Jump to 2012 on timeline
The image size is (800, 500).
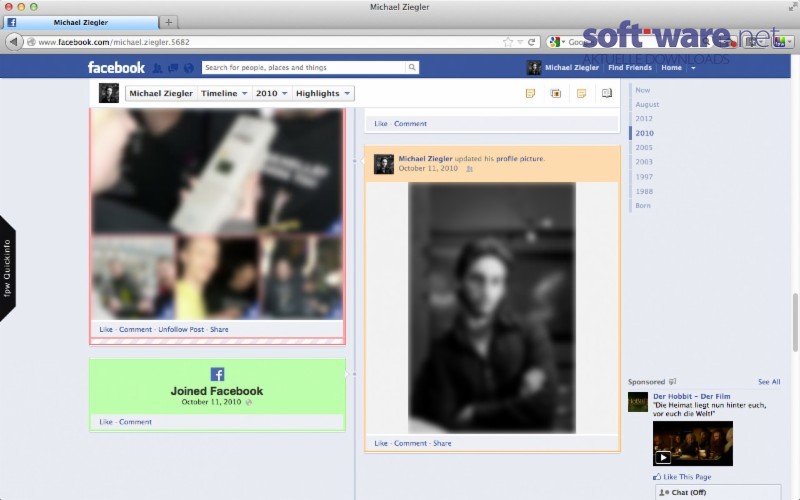(643, 118)
